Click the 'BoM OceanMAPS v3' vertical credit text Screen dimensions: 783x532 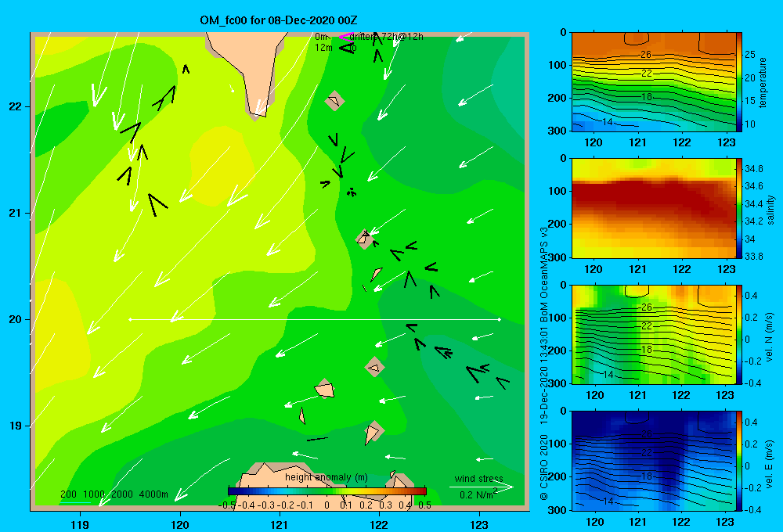pos(544,274)
